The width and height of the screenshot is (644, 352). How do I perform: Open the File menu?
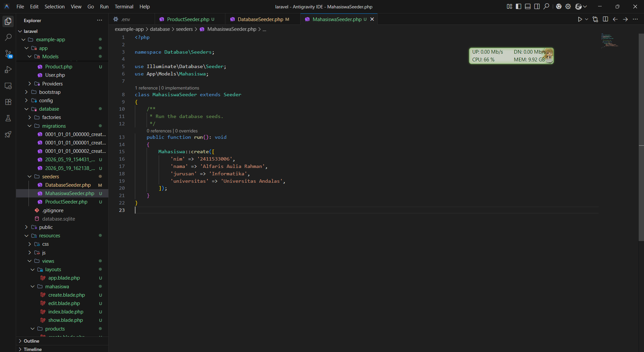(x=20, y=6)
